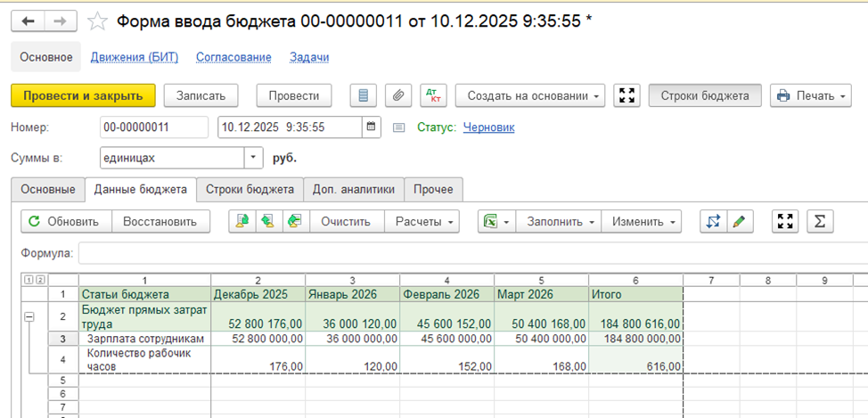This screenshot has height=418, width=868.
Task: Click the pencil edit icon in spreadsheet toolbar
Action: point(738,221)
